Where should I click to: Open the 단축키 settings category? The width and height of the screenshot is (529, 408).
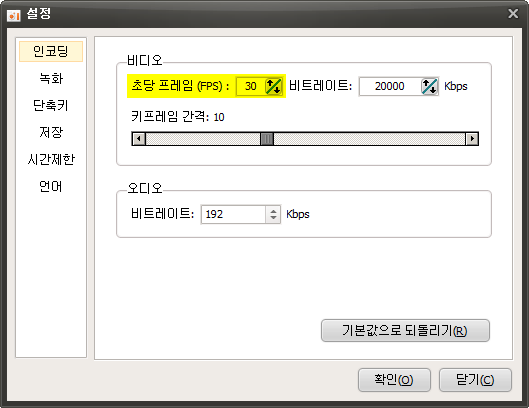[51, 105]
